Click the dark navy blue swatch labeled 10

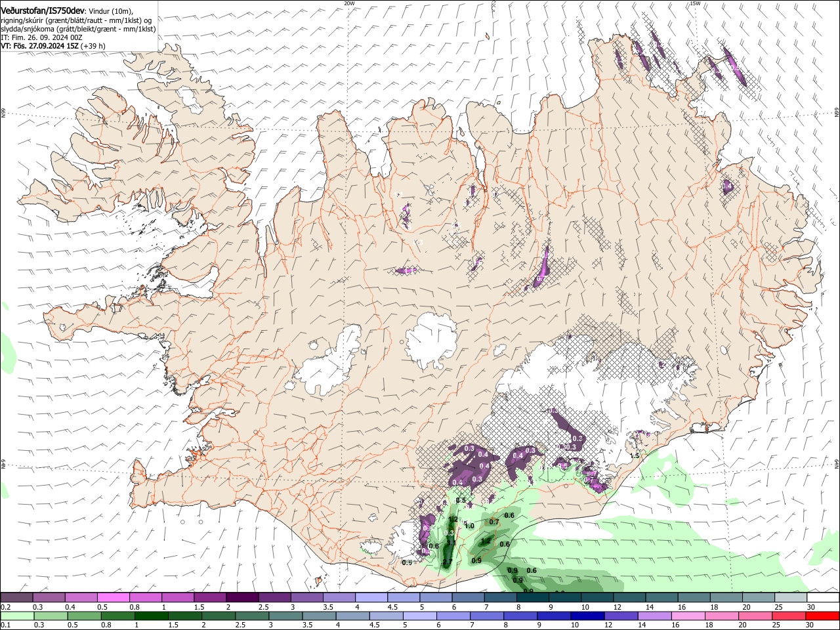[587, 616]
